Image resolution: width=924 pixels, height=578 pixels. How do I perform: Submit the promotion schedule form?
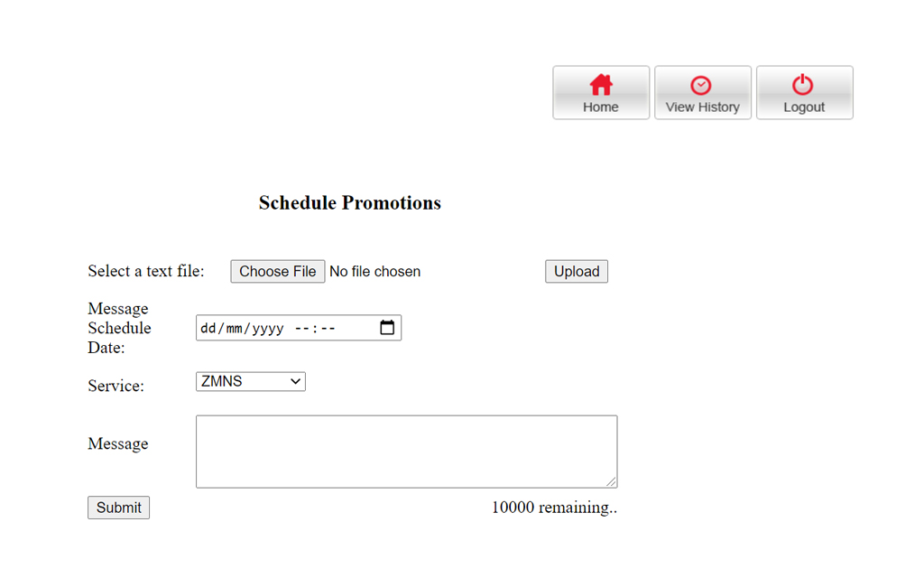point(118,508)
